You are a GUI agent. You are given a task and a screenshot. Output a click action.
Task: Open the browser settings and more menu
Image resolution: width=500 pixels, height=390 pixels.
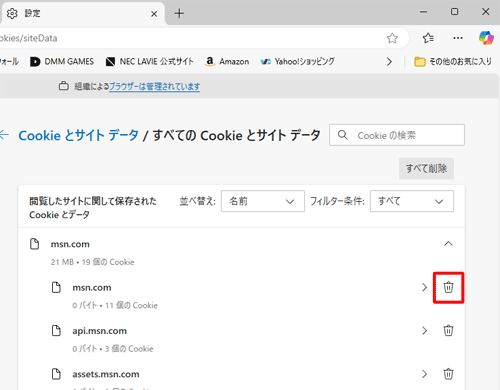458,38
